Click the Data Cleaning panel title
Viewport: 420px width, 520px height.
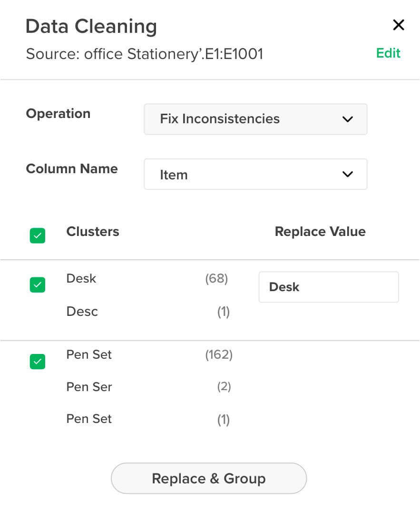[91, 27]
